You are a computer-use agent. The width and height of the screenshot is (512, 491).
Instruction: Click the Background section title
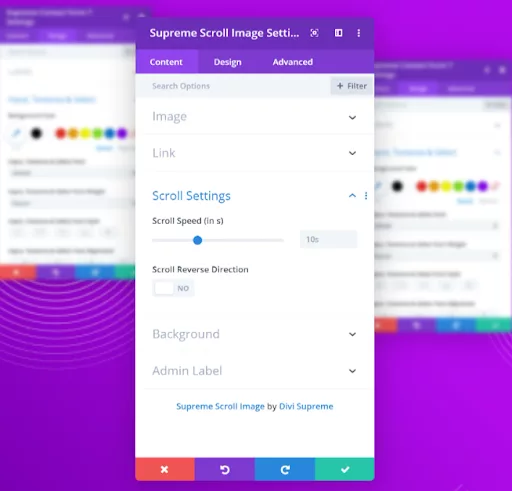tap(186, 334)
